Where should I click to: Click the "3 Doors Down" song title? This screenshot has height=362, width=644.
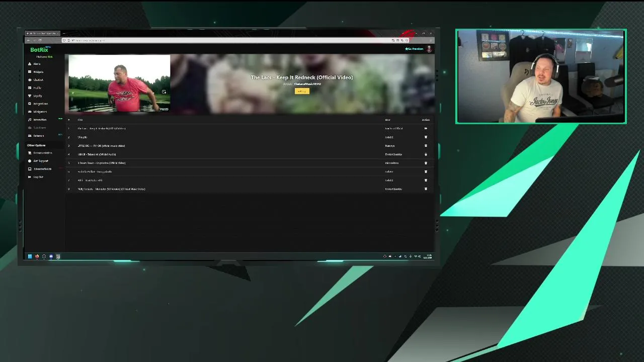pos(101,163)
